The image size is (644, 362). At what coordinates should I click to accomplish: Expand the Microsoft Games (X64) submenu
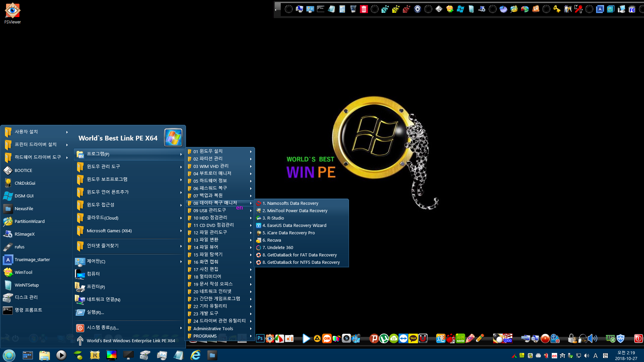click(129, 231)
